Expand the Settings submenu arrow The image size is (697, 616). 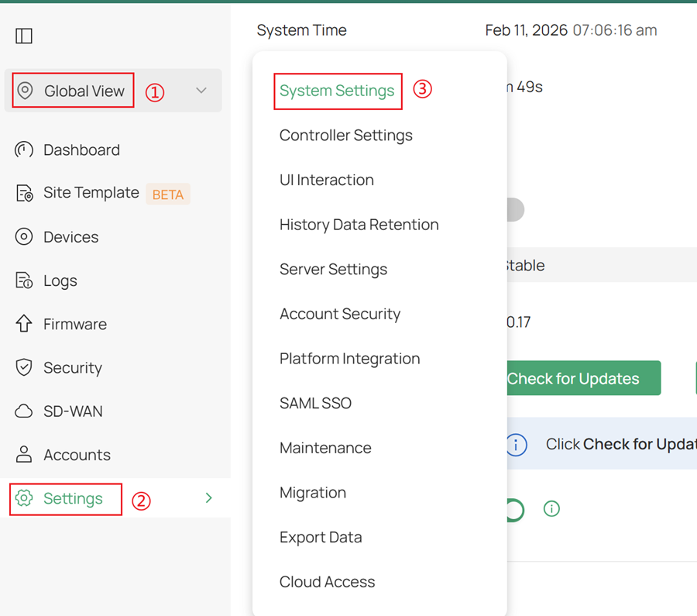(208, 499)
